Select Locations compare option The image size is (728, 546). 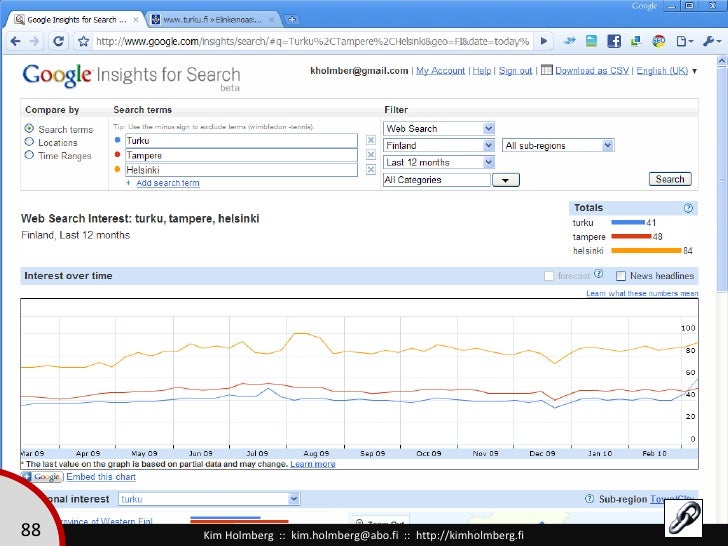tap(29, 142)
